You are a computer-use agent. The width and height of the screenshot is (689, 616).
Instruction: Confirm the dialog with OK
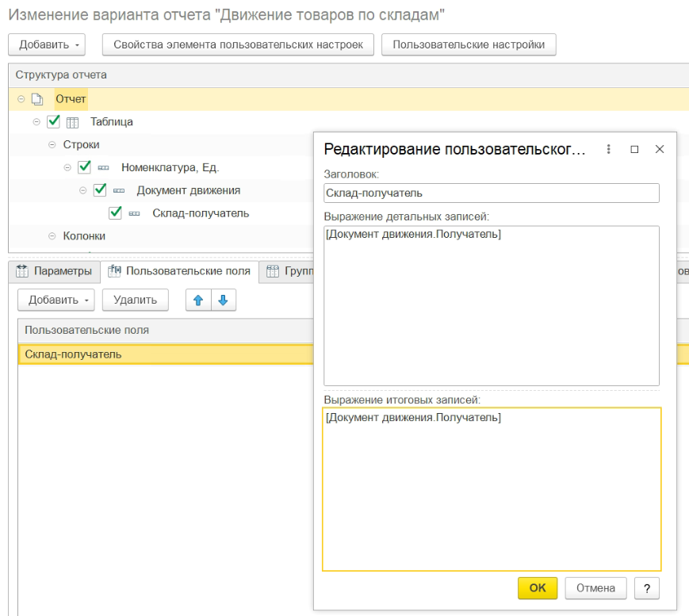538,588
